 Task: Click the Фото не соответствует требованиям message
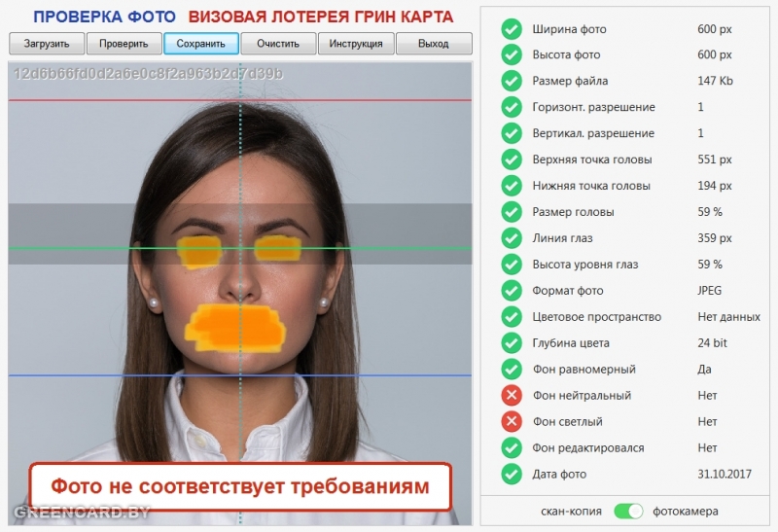[x=240, y=486]
